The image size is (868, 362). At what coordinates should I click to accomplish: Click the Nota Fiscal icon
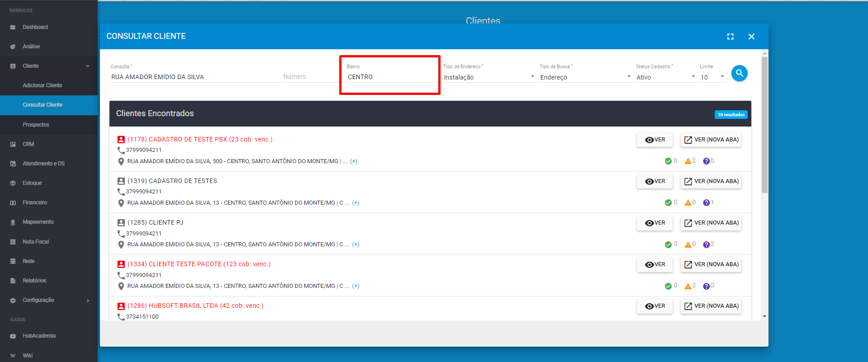[13, 242]
